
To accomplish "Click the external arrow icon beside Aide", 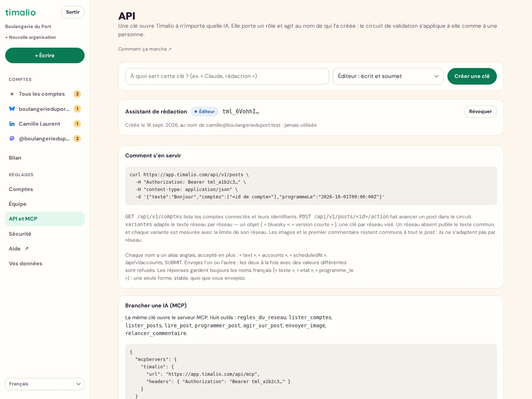I will 27,249.
